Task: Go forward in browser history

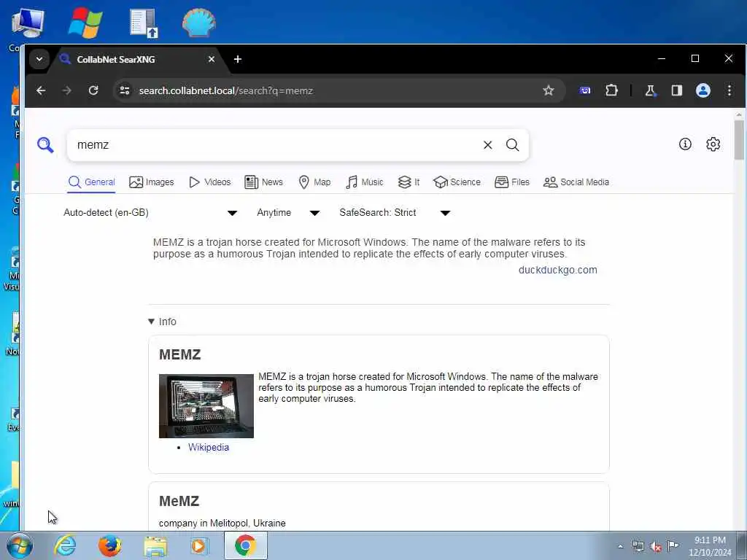Action: coord(66,90)
